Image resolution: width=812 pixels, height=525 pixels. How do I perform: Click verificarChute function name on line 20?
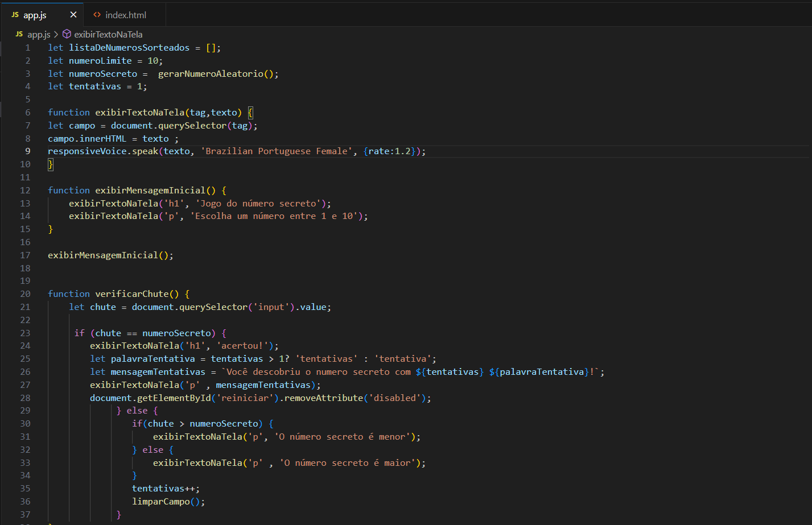click(x=132, y=294)
